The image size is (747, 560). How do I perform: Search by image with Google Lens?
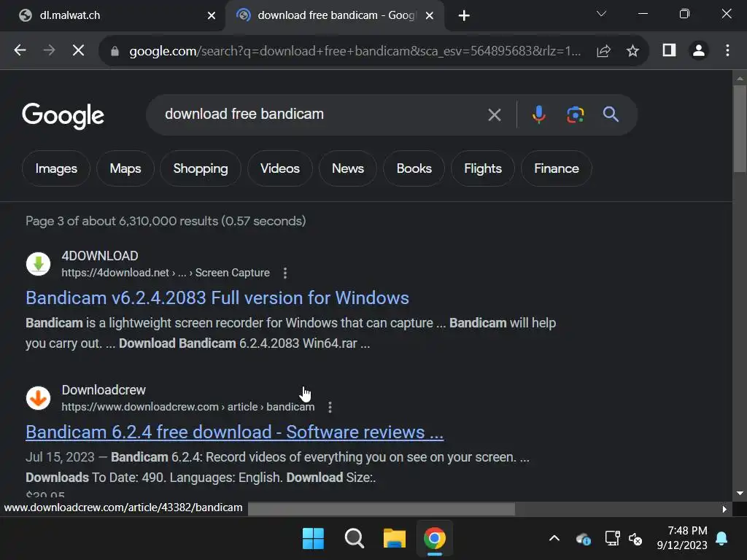pos(575,114)
